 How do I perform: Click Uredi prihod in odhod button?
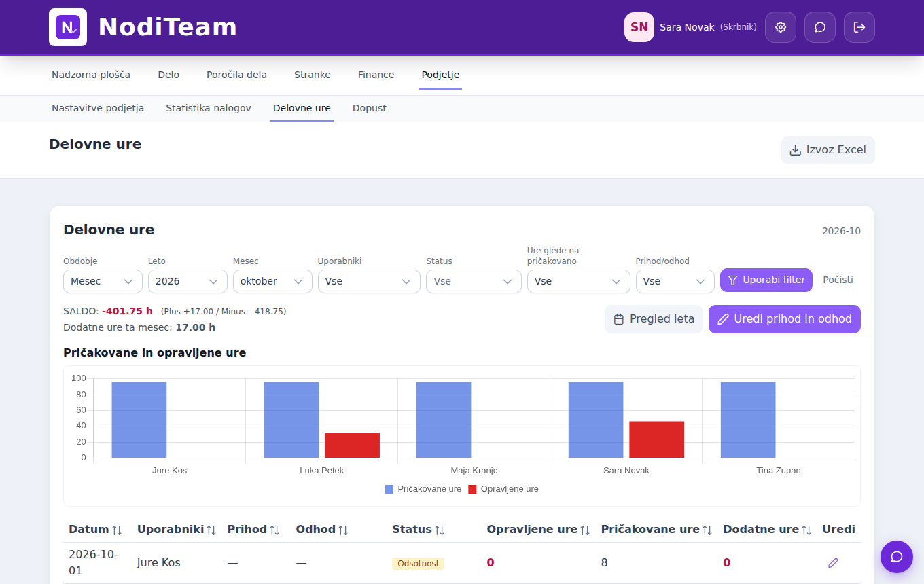[x=785, y=319]
